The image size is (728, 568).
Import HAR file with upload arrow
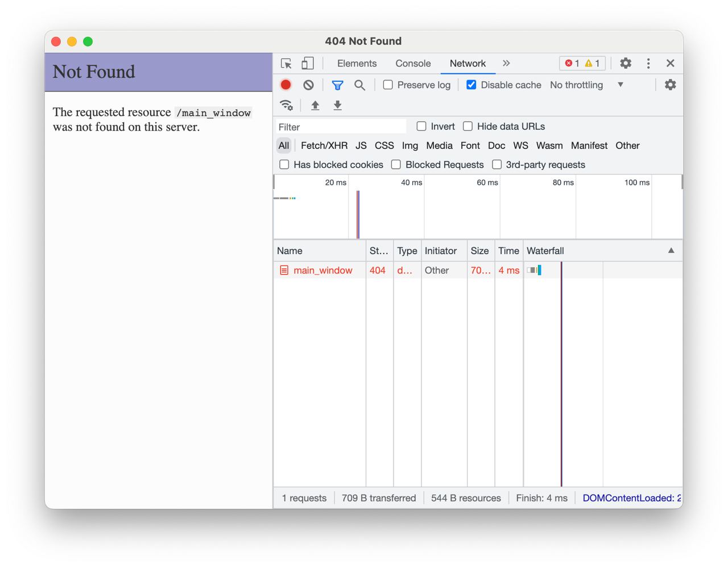coord(315,105)
